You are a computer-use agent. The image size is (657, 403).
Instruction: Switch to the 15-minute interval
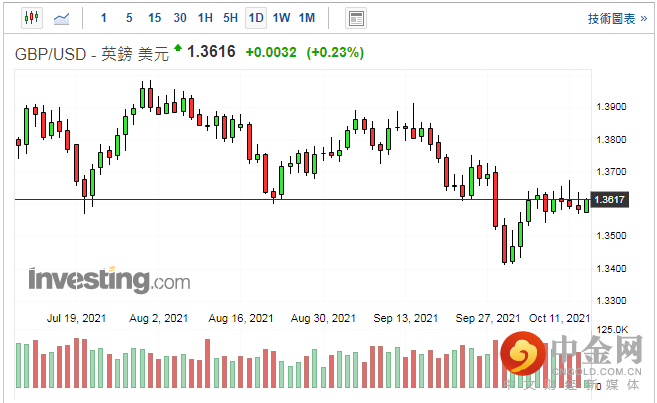tap(154, 18)
